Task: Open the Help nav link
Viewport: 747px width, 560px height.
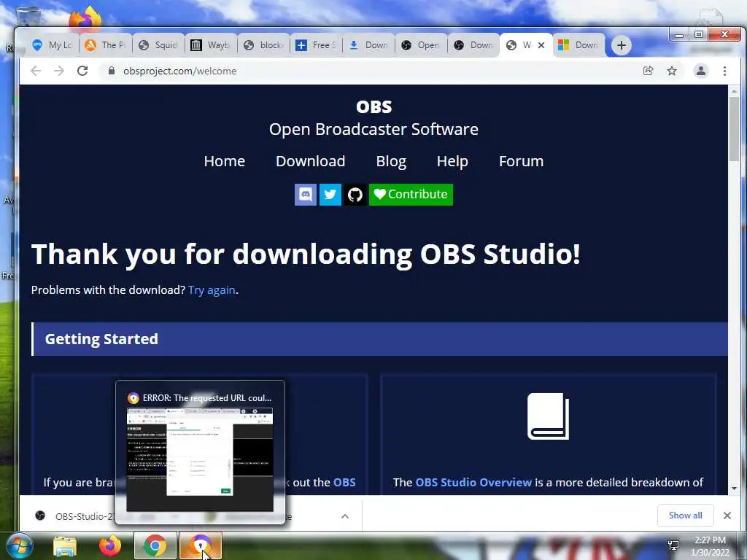Action: tap(452, 161)
